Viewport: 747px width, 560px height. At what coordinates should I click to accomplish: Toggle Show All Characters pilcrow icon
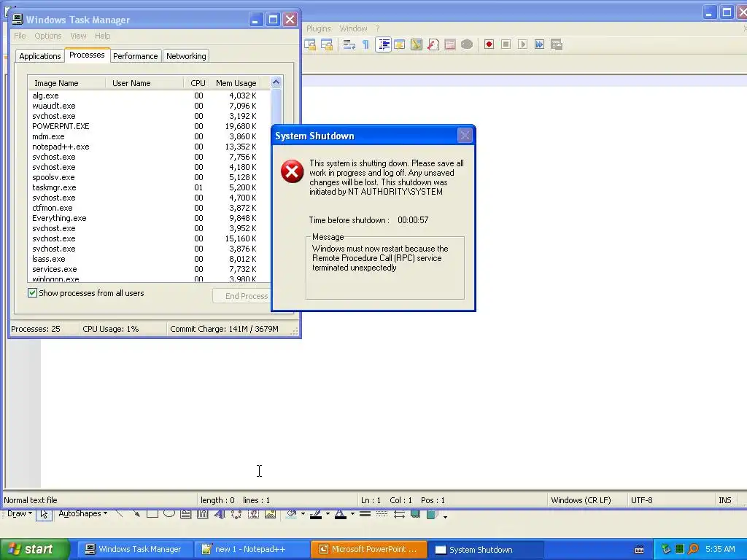pyautogui.click(x=366, y=44)
